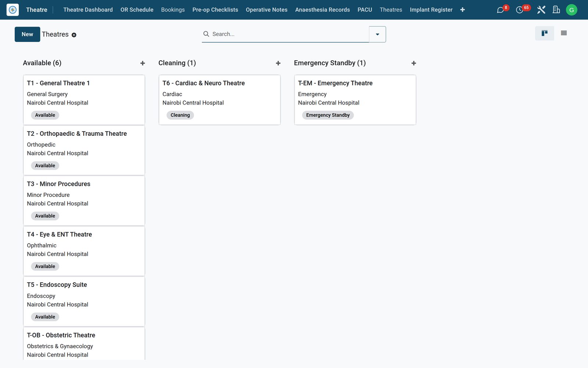Open the PACU menu
The image size is (588, 368).
point(365,10)
